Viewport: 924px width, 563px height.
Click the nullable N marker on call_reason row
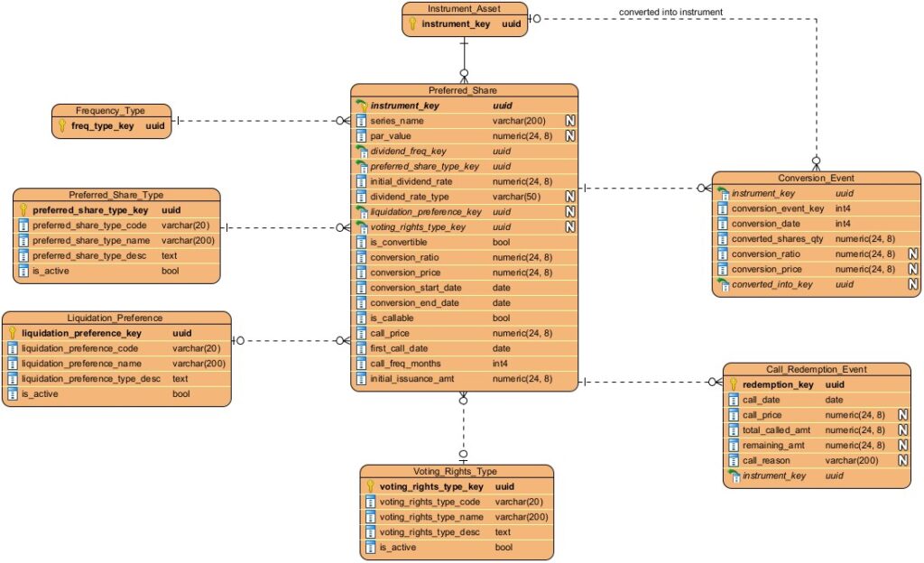[x=902, y=460]
